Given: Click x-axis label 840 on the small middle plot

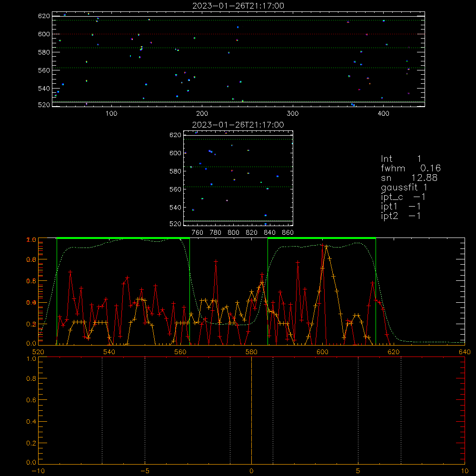Looking at the screenshot, I should [x=270, y=233].
